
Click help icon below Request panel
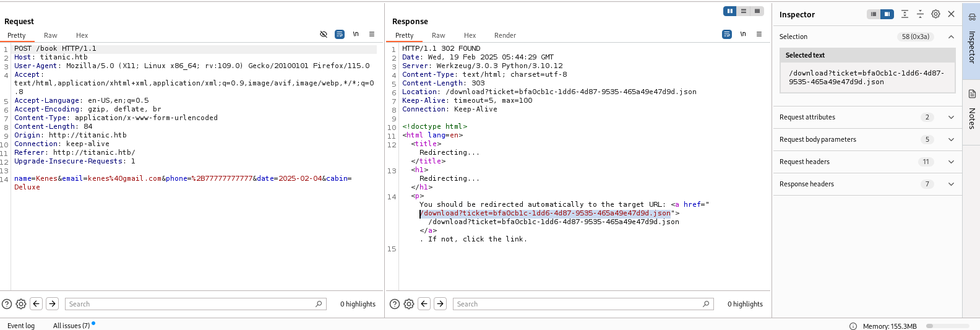coord(7,304)
